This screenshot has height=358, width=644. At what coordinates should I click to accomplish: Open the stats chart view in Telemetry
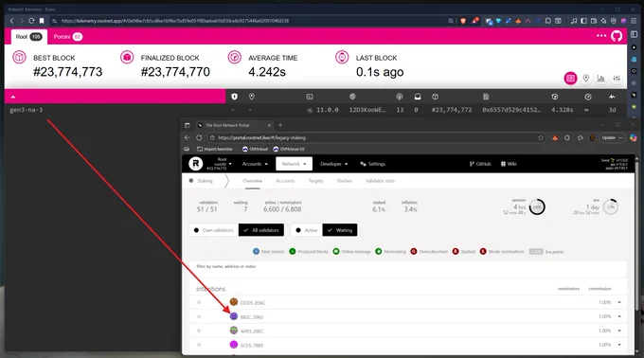coord(600,78)
